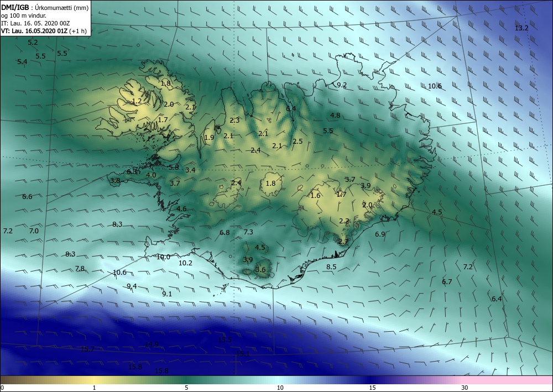This screenshot has width=553, height=392.
Task: Click the 10.2 value on the map
Action: (x=185, y=263)
